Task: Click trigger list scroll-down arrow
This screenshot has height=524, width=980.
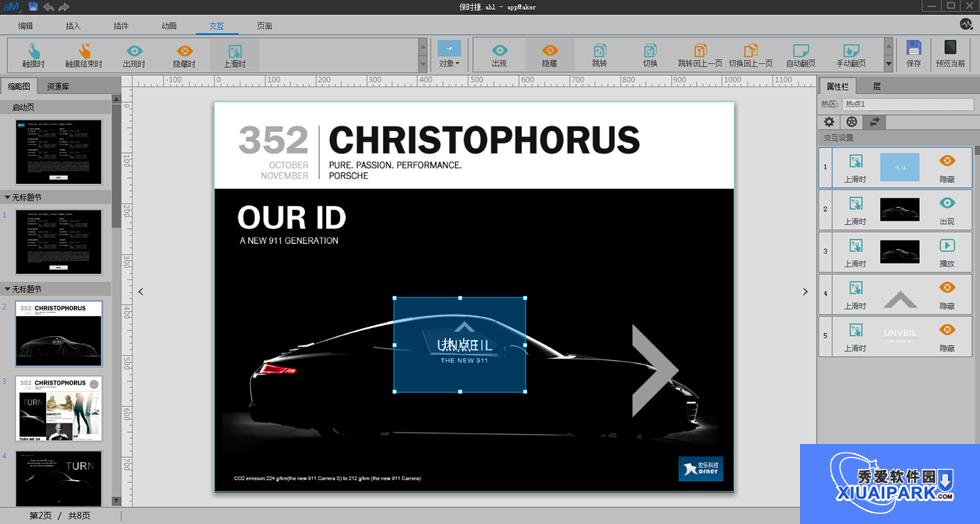Action: tap(423, 64)
